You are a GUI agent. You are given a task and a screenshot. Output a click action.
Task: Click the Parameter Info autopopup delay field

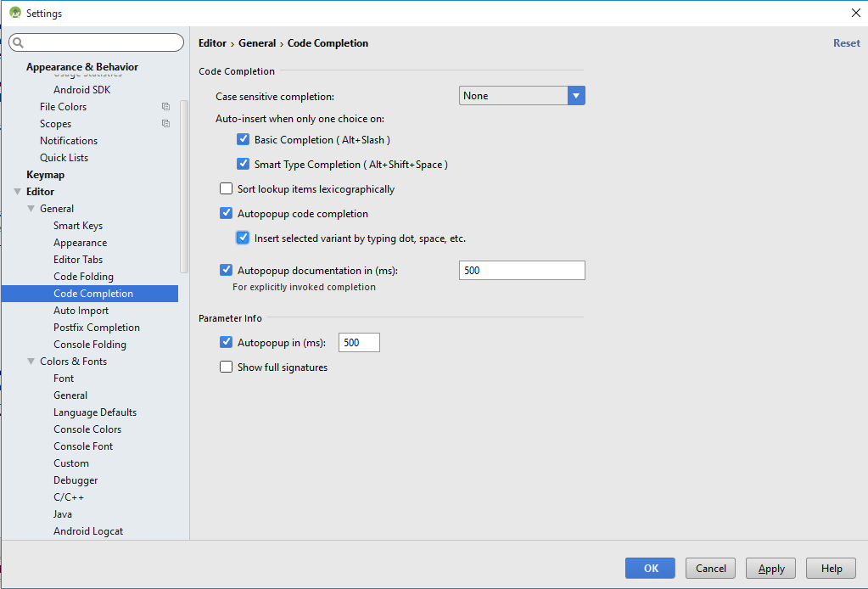tap(359, 342)
